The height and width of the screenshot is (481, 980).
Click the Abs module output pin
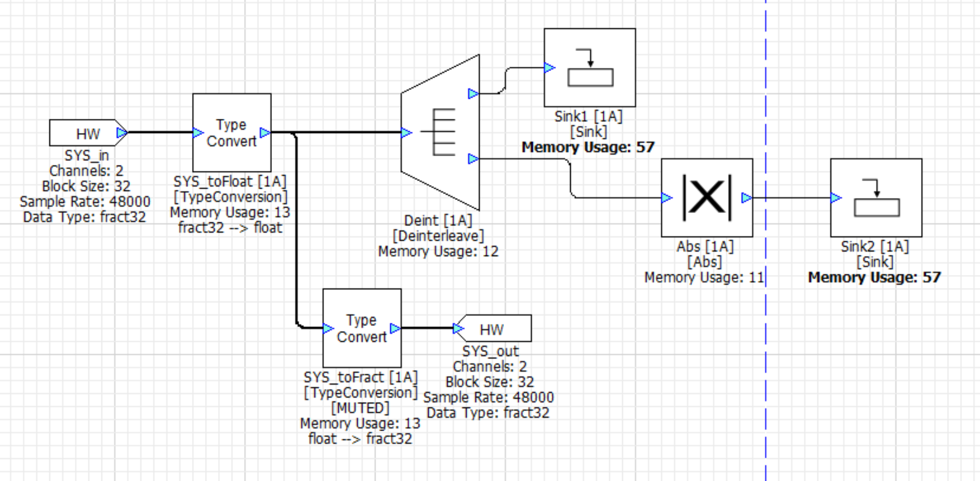point(746,198)
